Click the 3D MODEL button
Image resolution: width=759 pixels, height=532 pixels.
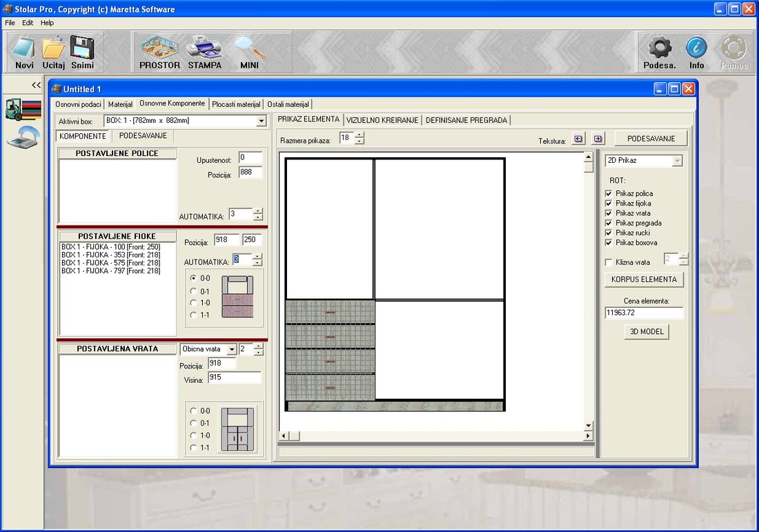point(647,332)
